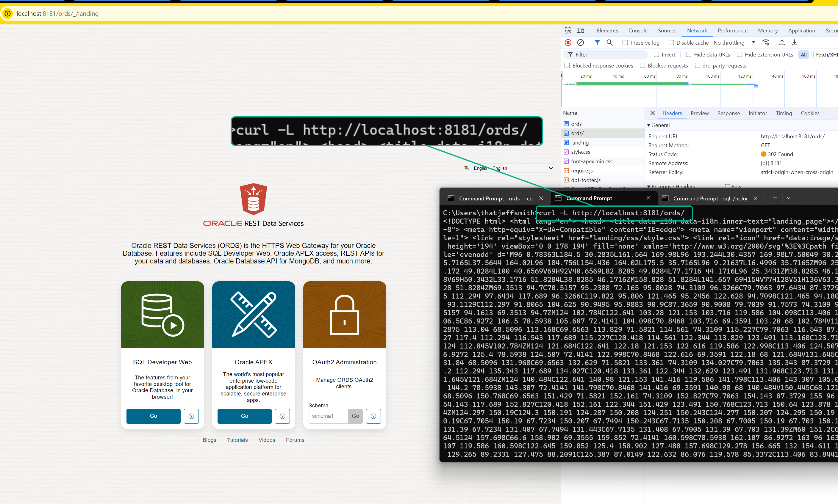
Task: Select the 'style.css' request row
Action: [603, 152]
